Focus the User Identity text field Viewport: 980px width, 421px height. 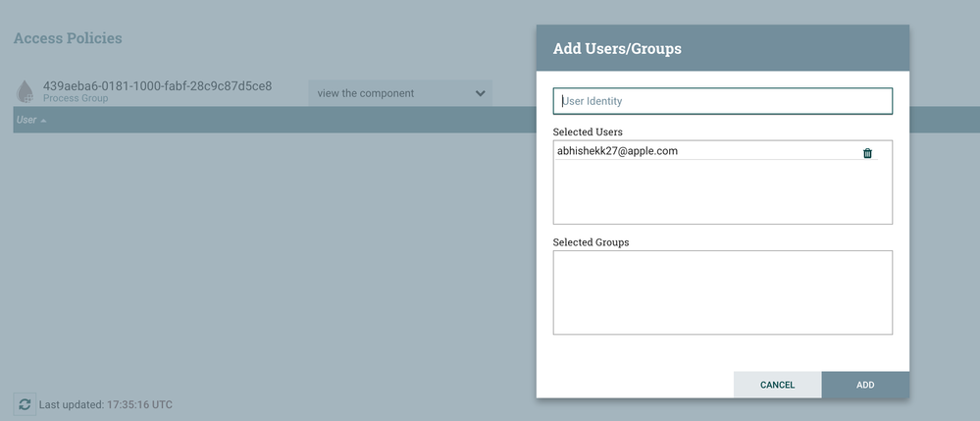[723, 101]
